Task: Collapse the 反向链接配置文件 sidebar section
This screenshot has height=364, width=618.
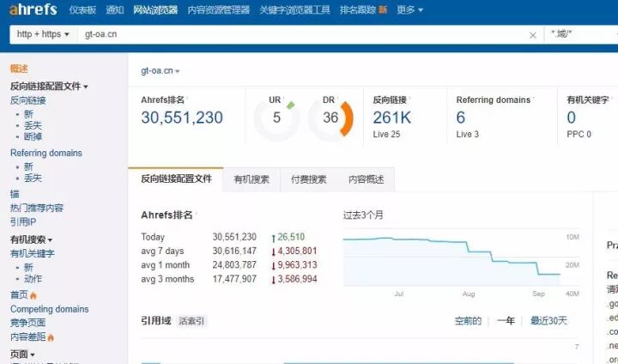Action: pos(49,87)
